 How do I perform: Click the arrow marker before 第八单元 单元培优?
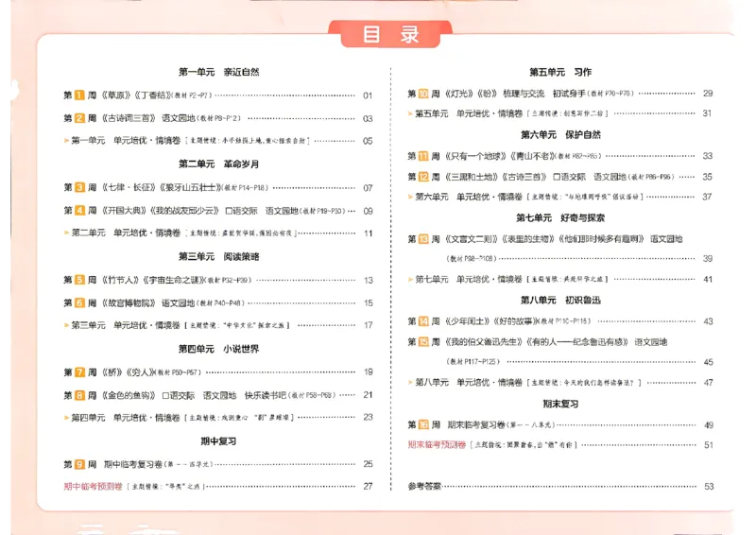pyautogui.click(x=410, y=382)
